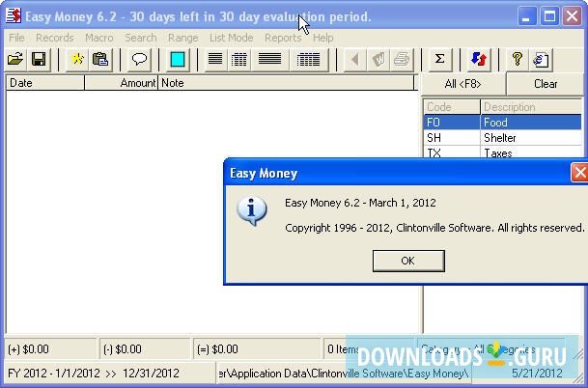This screenshot has width=588, height=388.
Task: Select the Food description row
Action: coord(531,123)
